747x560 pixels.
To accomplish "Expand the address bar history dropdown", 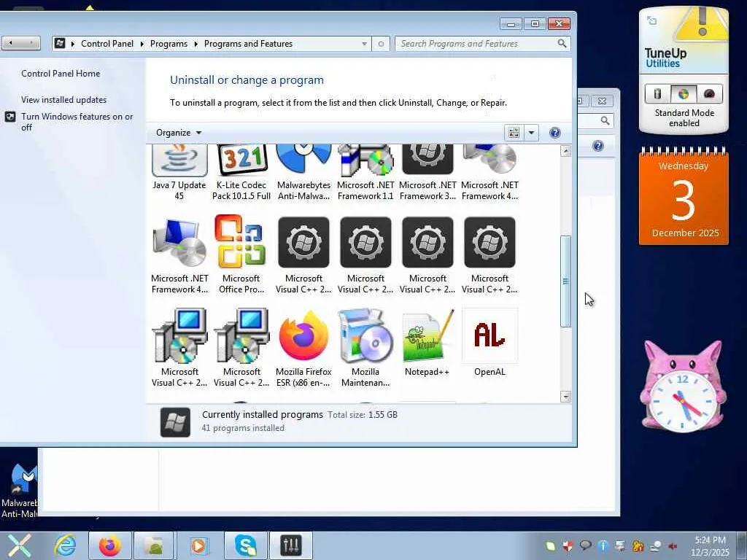I will pos(364,44).
